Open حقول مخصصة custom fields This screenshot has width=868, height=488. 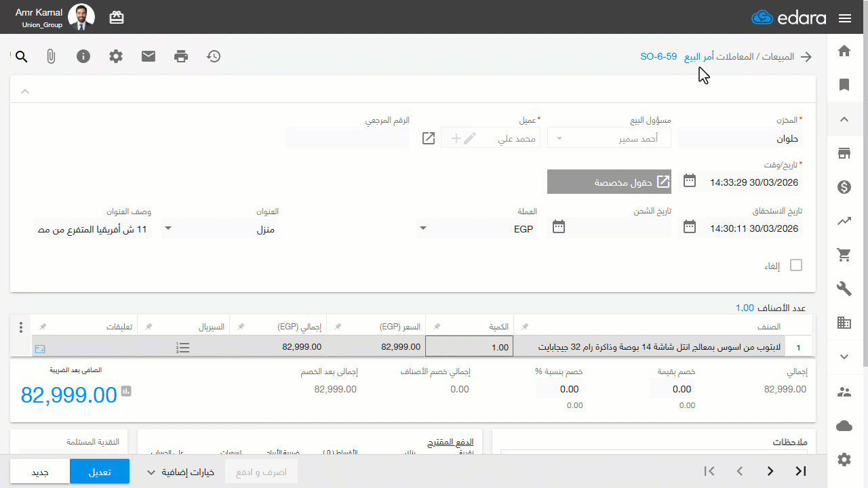point(609,182)
